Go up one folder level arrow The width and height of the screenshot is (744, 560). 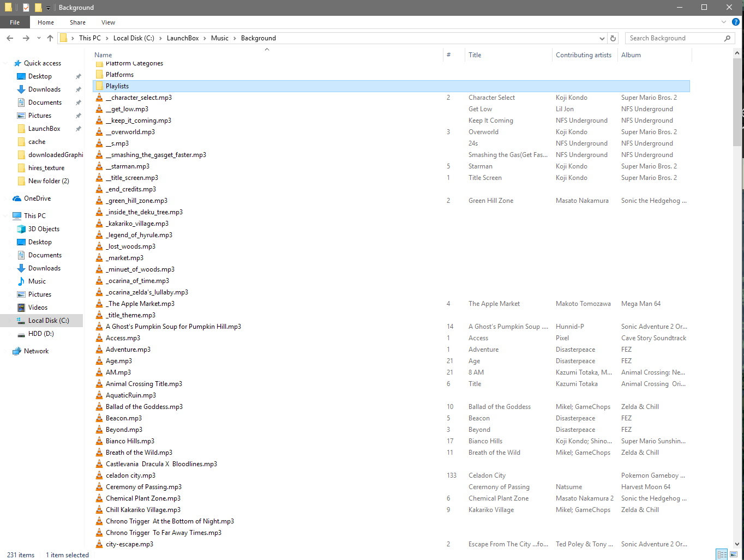50,38
